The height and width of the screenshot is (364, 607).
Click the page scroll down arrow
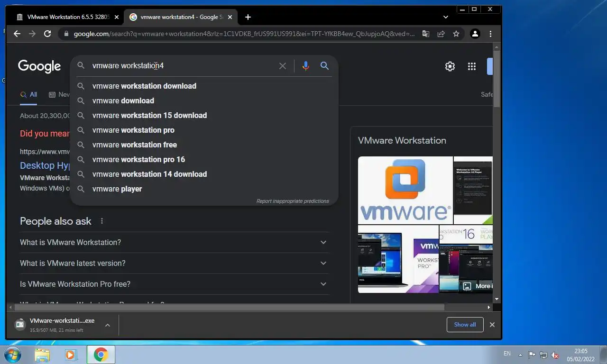(x=497, y=299)
